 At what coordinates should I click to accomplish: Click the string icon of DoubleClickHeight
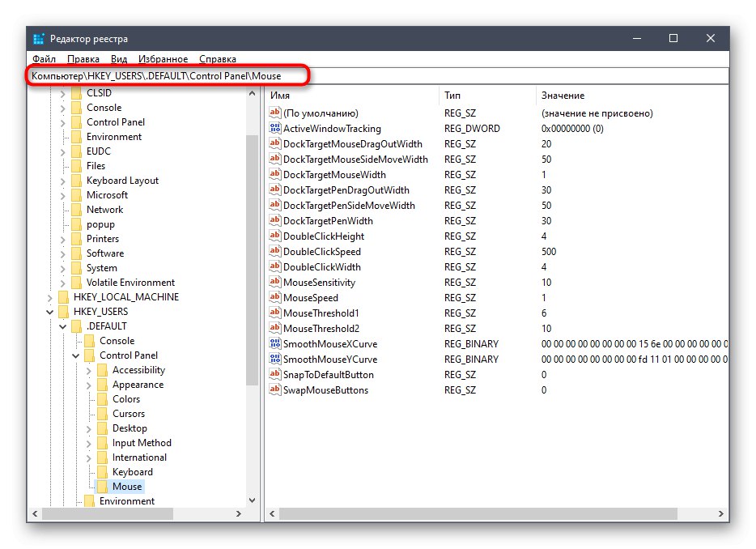[275, 236]
